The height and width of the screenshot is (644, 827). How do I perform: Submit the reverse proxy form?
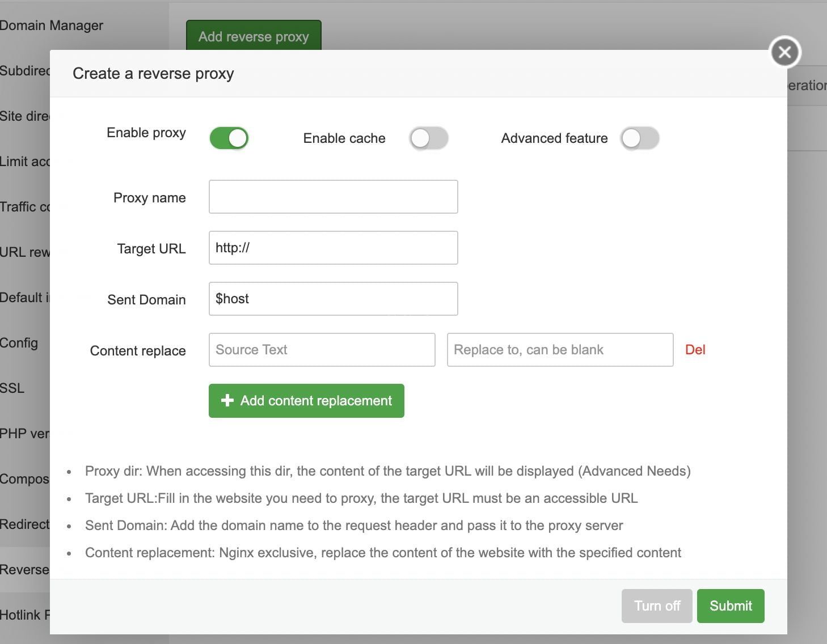[731, 606]
